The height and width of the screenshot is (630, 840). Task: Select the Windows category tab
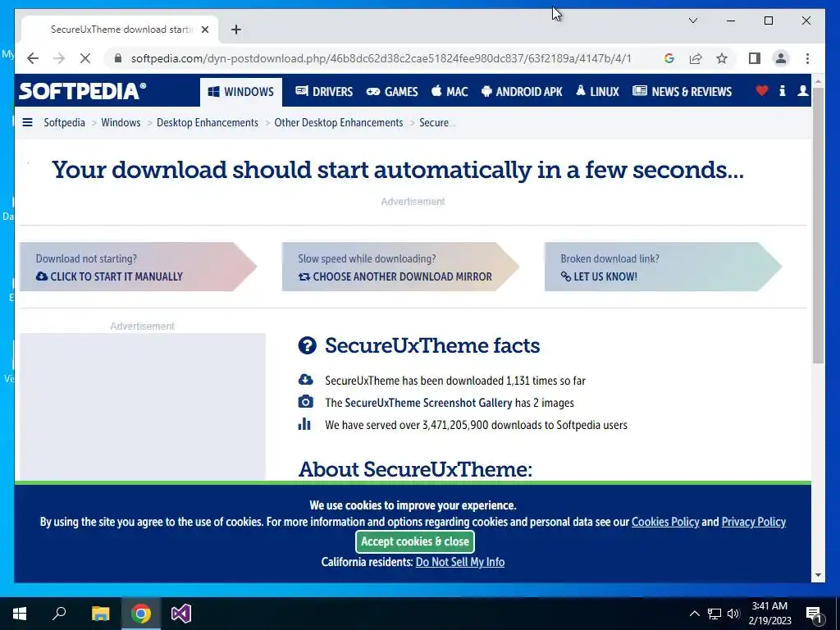click(241, 92)
